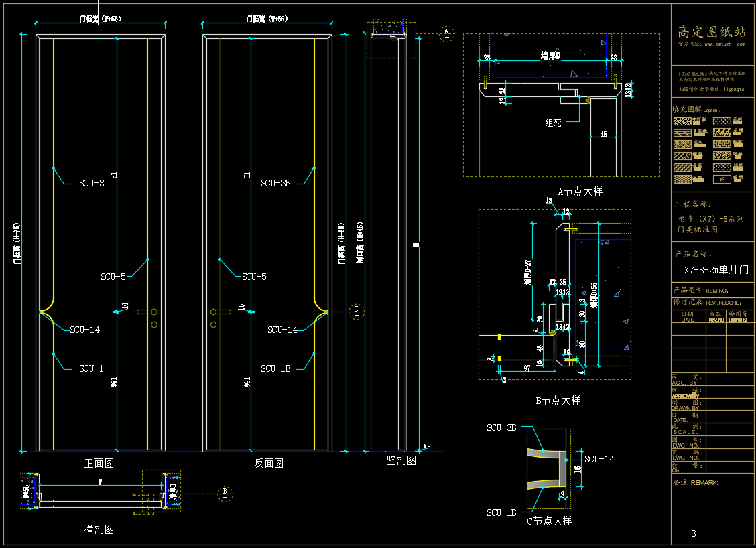Select the 组死 annotation in detail A
Screen dimensions: 756x548
point(553,123)
